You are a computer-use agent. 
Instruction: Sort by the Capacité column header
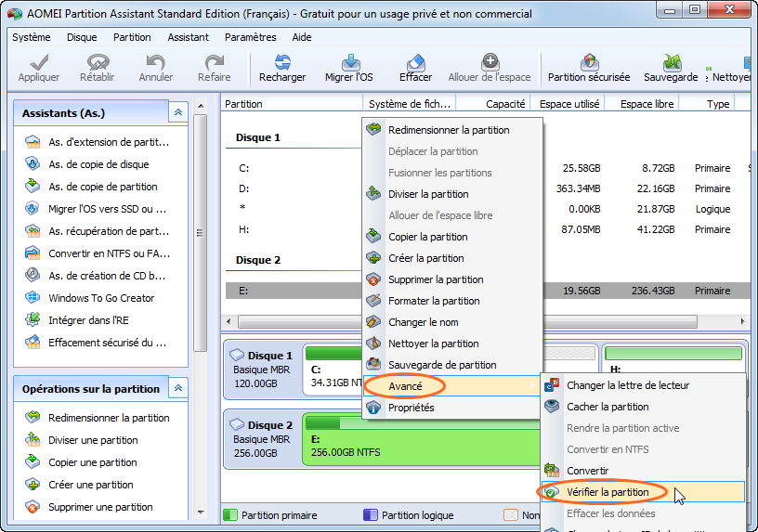click(x=493, y=104)
